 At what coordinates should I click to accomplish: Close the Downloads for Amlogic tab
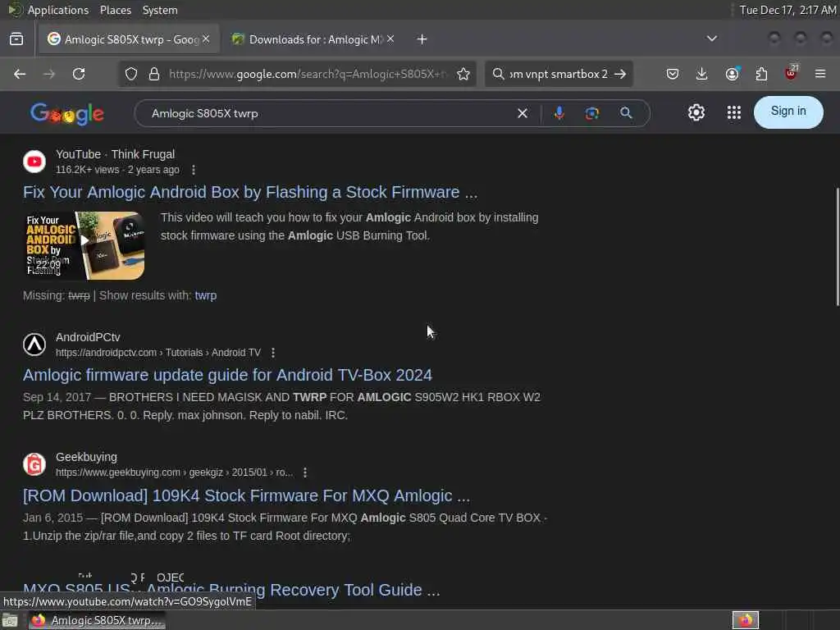pyautogui.click(x=390, y=39)
